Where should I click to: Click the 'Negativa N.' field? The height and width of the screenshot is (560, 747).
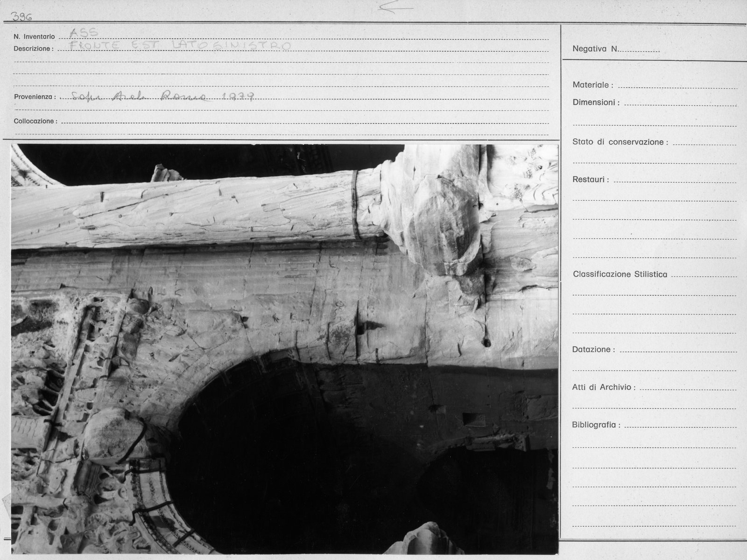pyautogui.click(x=616, y=49)
